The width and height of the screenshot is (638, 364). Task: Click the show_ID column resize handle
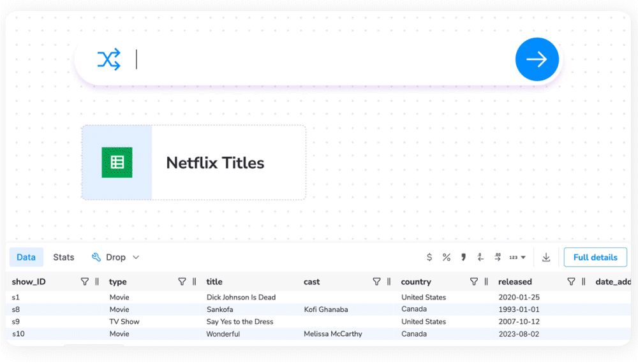[x=97, y=281]
